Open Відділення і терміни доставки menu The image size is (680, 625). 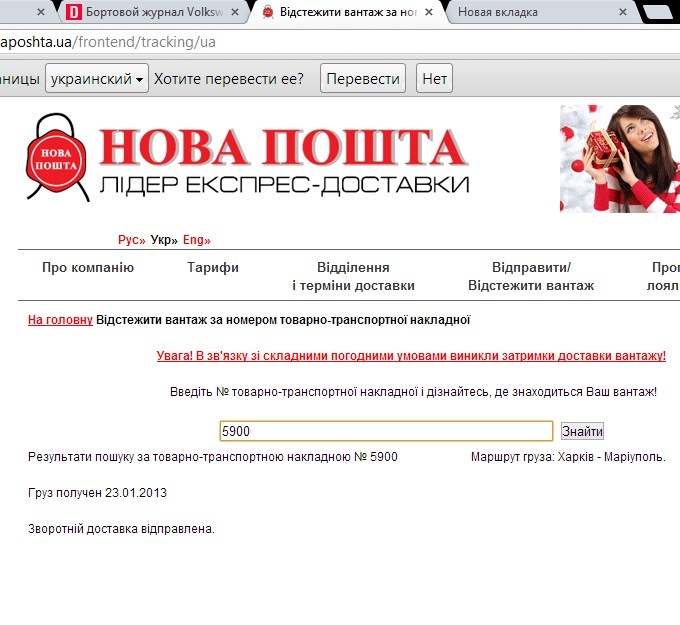353,276
